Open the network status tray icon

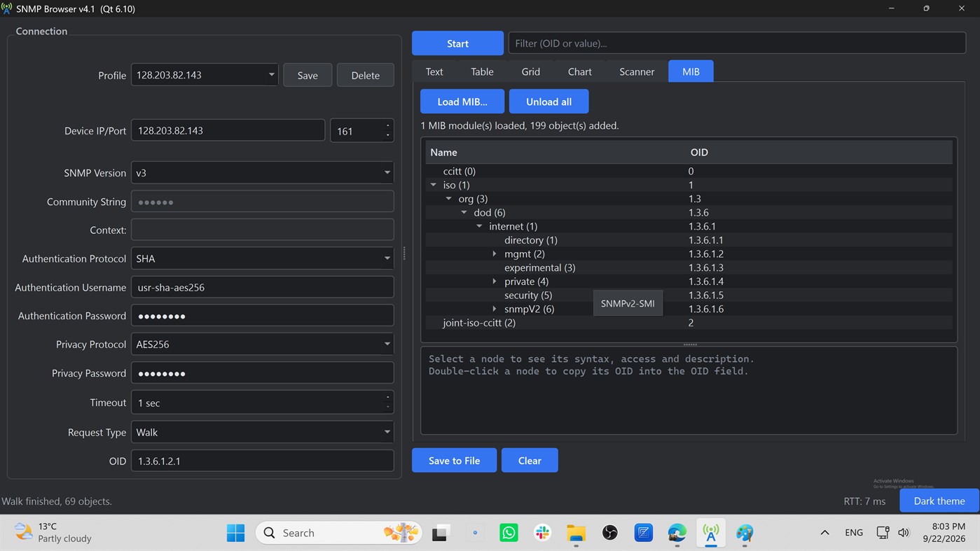coord(883,533)
